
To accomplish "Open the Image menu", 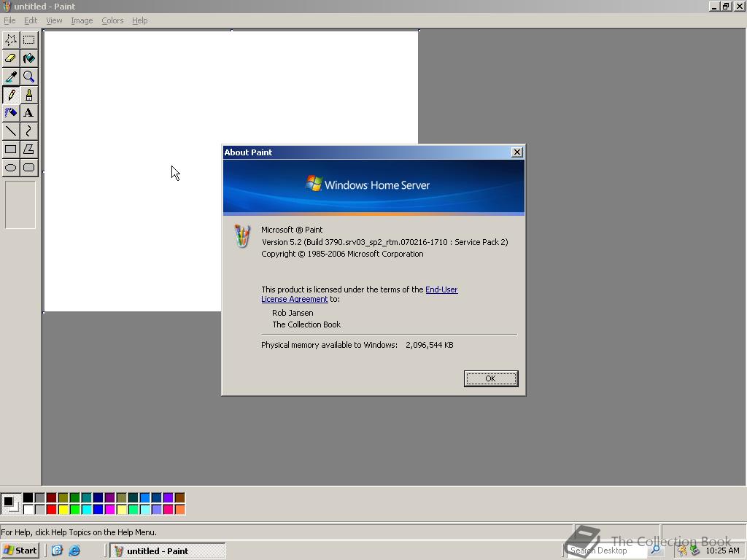I will click(x=82, y=20).
